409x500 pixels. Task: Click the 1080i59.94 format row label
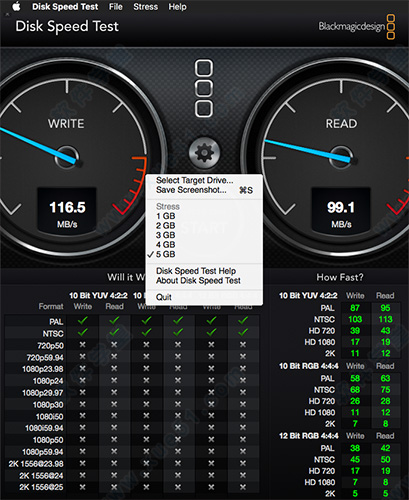[44, 428]
